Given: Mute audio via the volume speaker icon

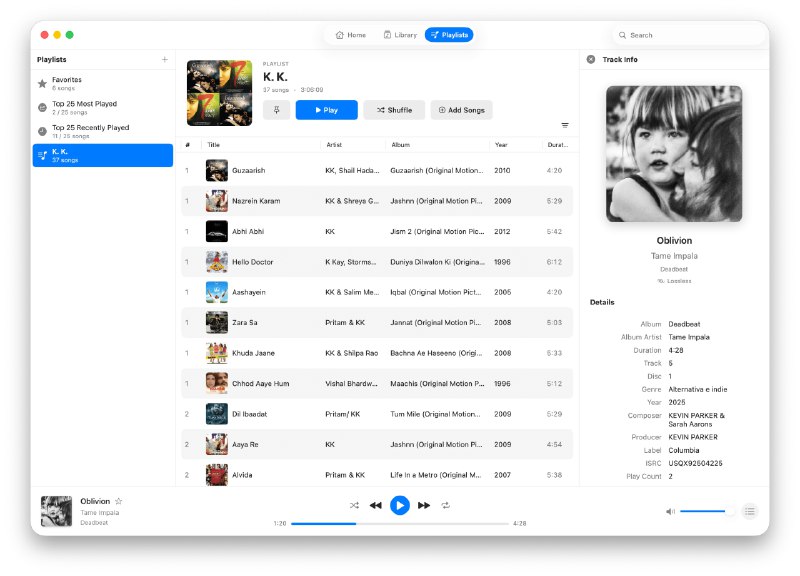Looking at the screenshot, I should [x=670, y=511].
